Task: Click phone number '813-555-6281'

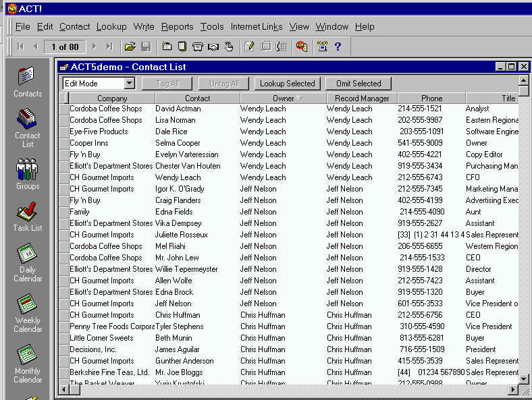Action: point(422,338)
